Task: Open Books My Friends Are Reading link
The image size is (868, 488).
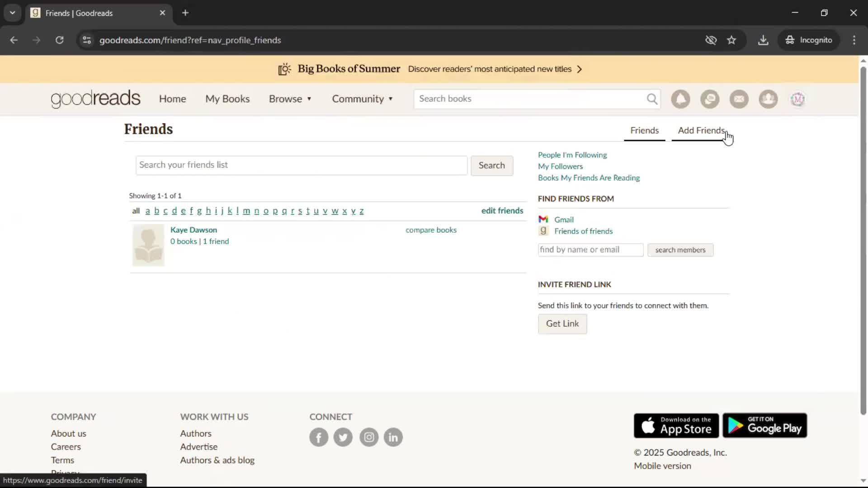Action: (x=589, y=178)
